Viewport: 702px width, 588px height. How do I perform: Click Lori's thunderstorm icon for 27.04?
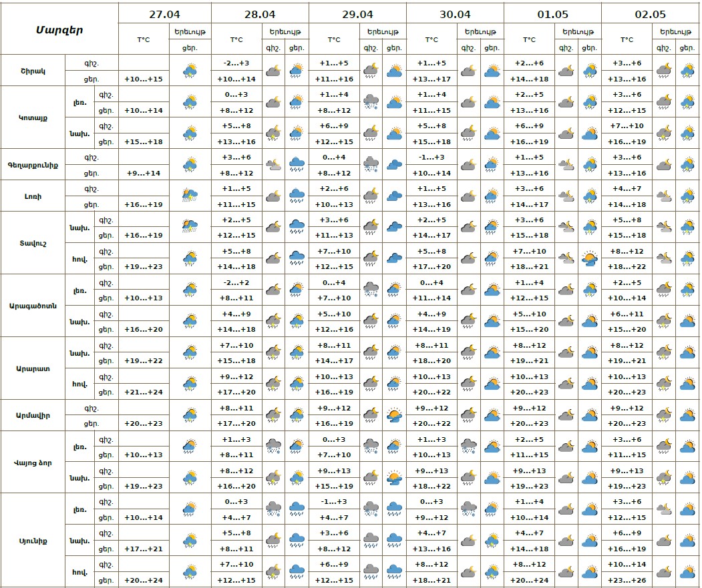(190, 196)
